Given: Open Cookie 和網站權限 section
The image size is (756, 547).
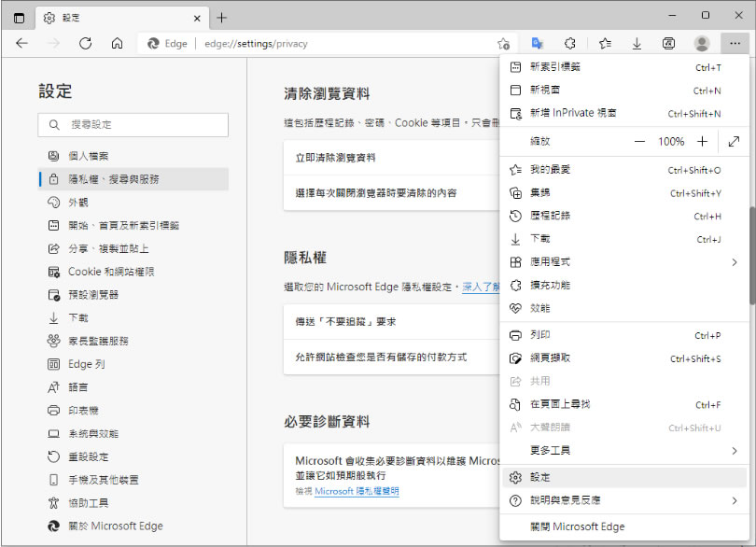Looking at the screenshot, I should [x=133, y=272].
